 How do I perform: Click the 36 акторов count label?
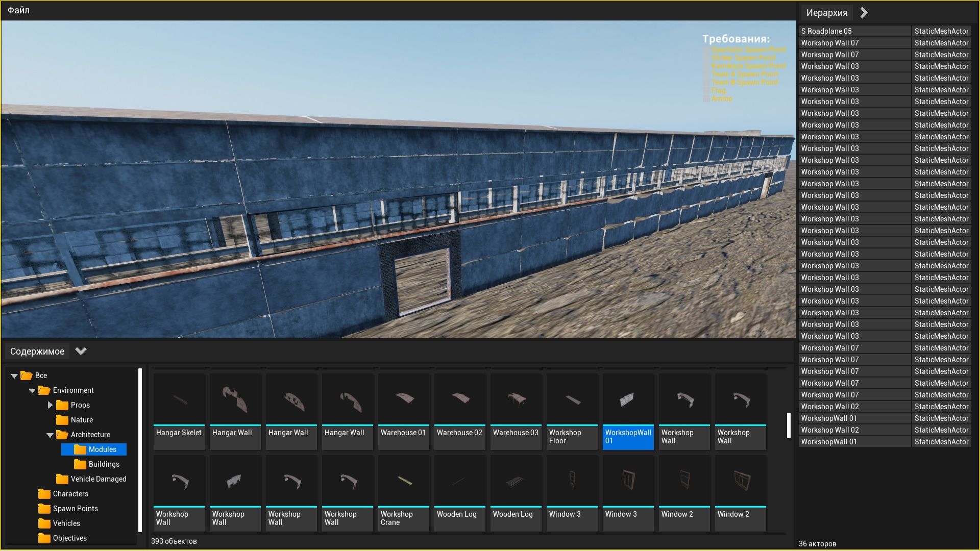(818, 544)
